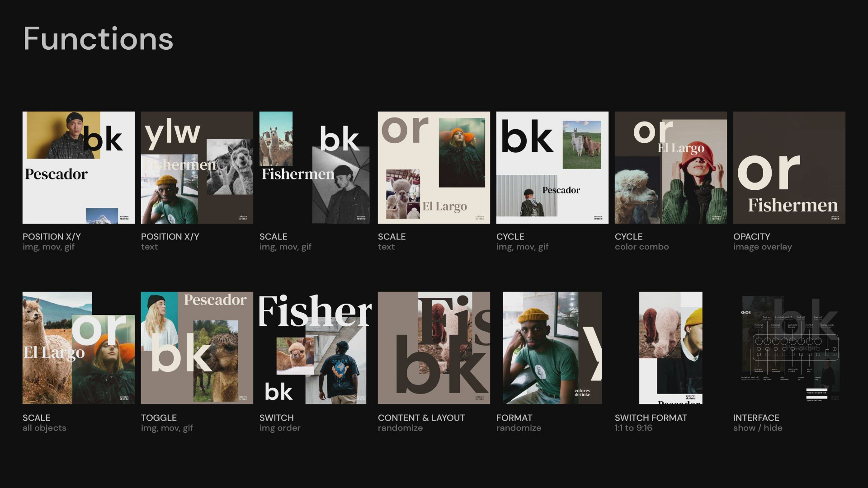Click the TOGGLE label text

159,418
